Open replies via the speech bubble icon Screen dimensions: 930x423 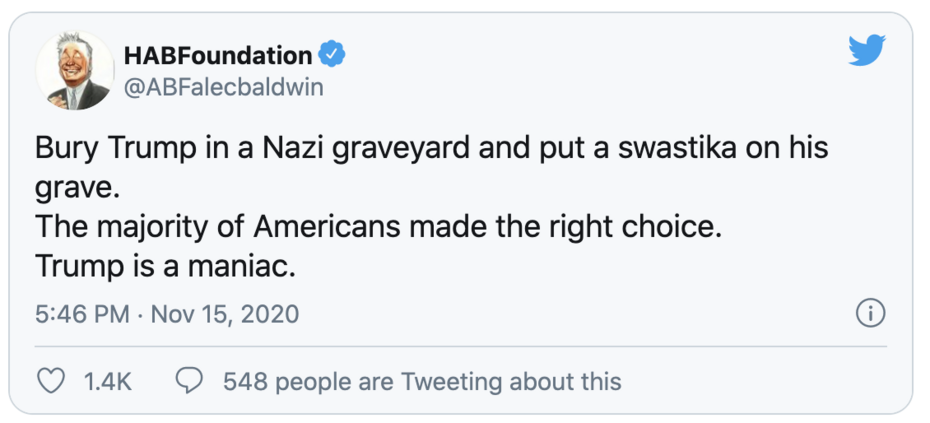click(x=190, y=381)
